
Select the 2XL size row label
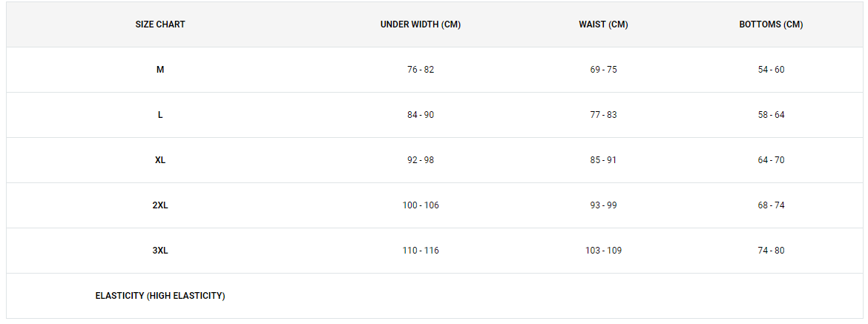tap(160, 205)
